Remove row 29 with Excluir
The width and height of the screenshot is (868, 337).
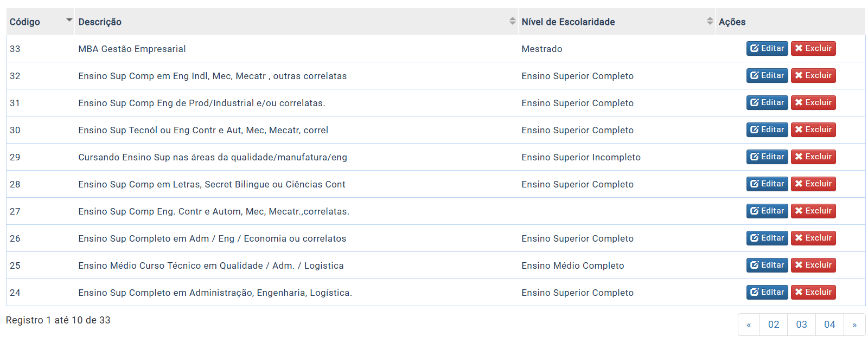[813, 157]
